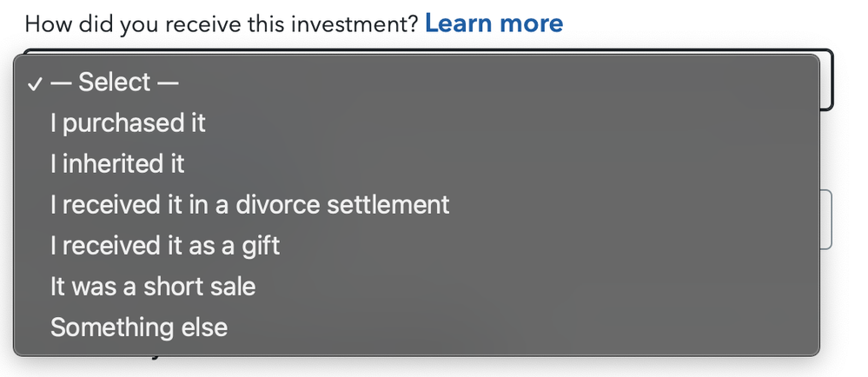Click the partially hidden field right of the menu
868x377 pixels.
coord(826,219)
